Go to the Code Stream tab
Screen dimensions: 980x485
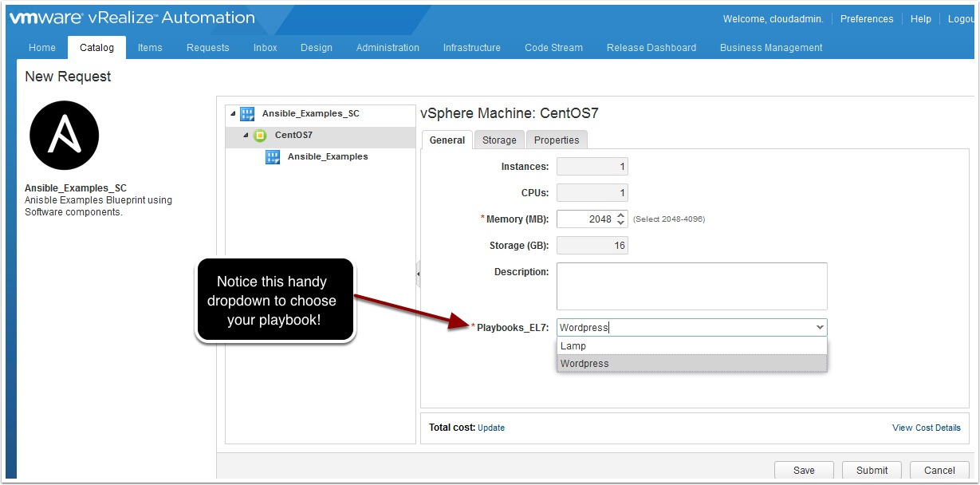pos(553,48)
